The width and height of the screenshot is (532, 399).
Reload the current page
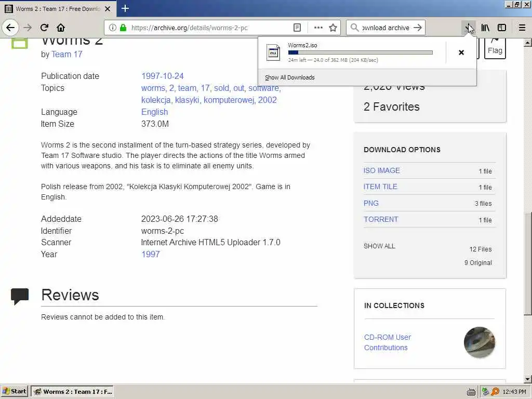coord(44,28)
